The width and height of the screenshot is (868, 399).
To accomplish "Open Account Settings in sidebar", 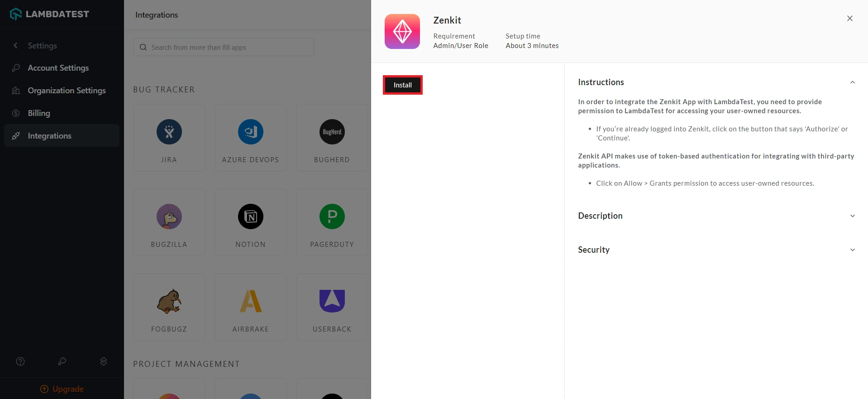I will click(x=58, y=68).
